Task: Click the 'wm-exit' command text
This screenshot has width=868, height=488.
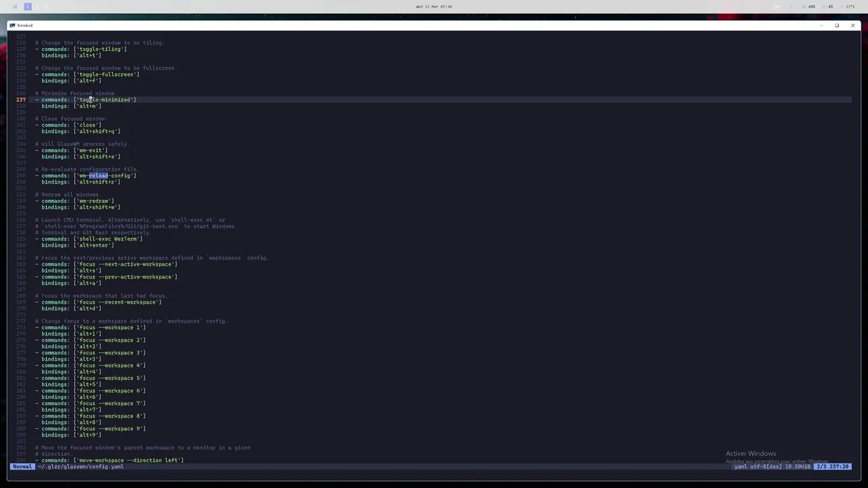Action: (x=92, y=150)
